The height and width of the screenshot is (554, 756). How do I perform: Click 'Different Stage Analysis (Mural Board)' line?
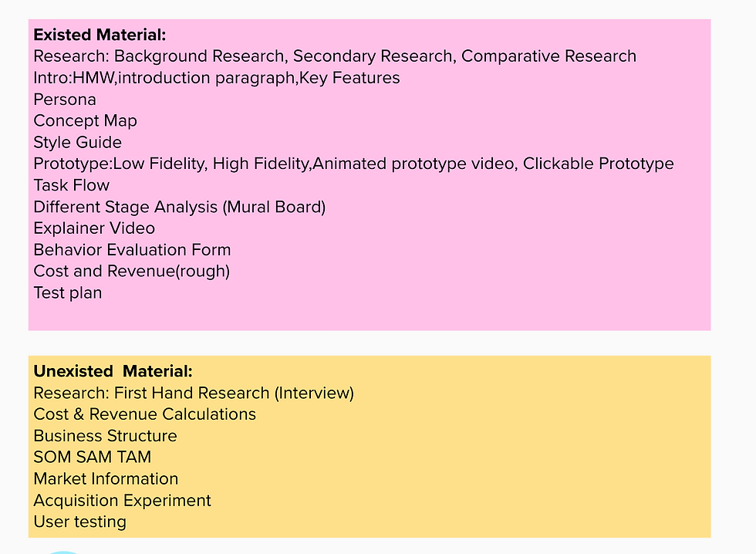[x=179, y=207]
